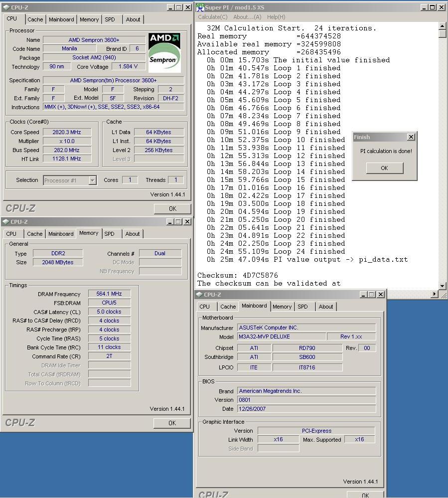Click the Name field AMD Sempron 3600+

(94, 40)
